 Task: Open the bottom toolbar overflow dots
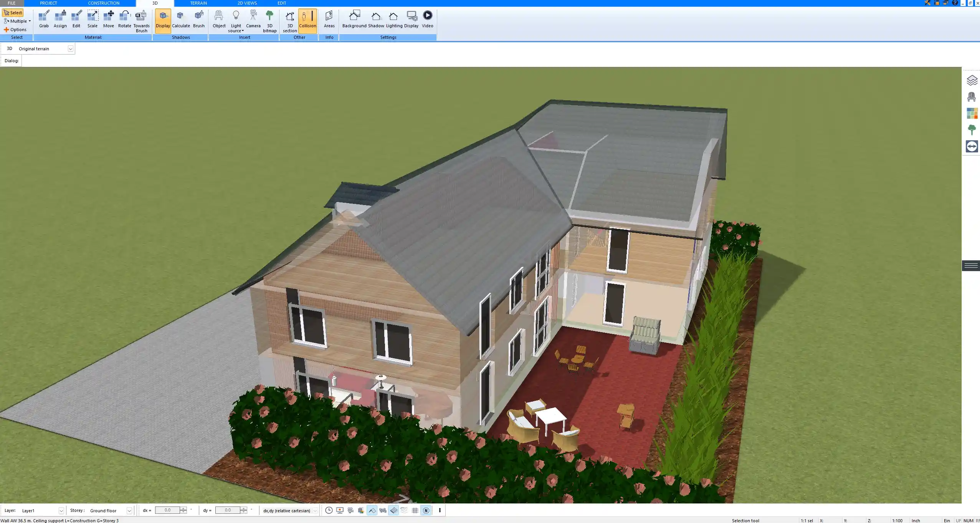pyautogui.click(x=440, y=510)
